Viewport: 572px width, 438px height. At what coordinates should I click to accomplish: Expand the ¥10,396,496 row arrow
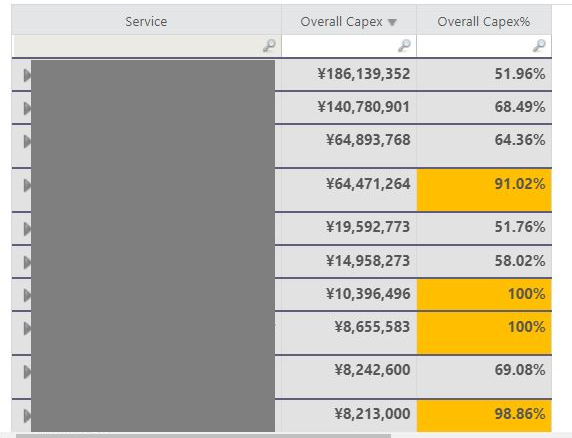pos(27,295)
